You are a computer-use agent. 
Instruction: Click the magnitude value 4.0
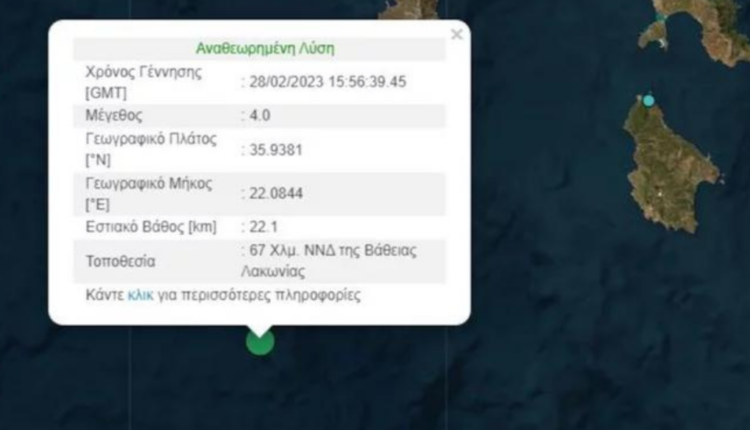[x=260, y=116]
